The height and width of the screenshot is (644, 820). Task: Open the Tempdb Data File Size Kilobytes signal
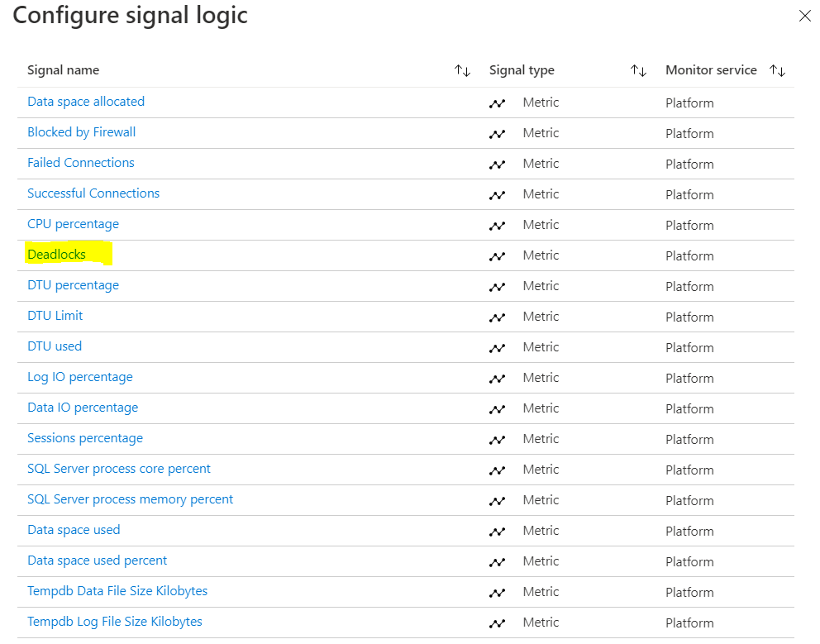coord(117,591)
